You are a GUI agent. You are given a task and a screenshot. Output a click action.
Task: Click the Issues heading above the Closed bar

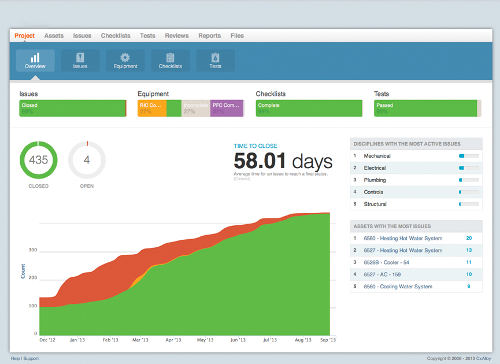29,94
